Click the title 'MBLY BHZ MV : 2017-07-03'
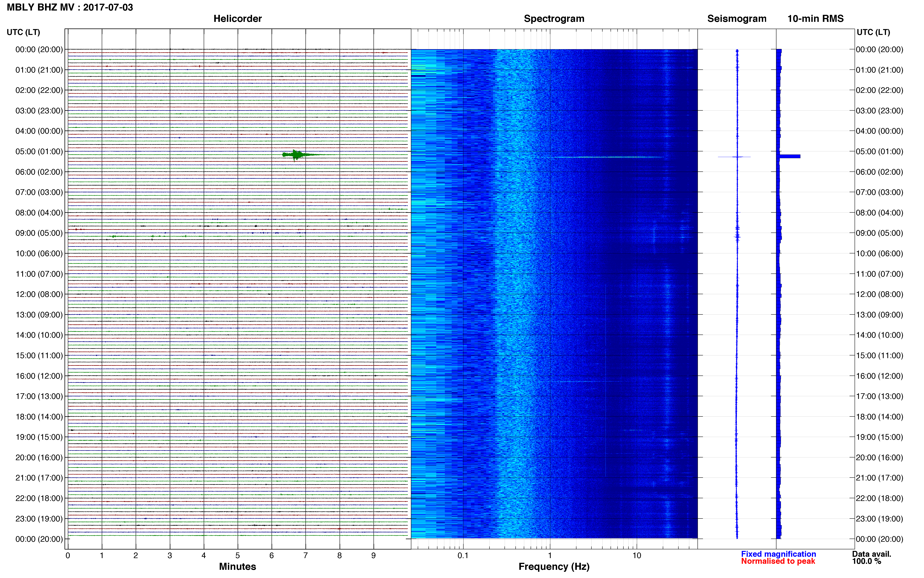 click(x=70, y=7)
